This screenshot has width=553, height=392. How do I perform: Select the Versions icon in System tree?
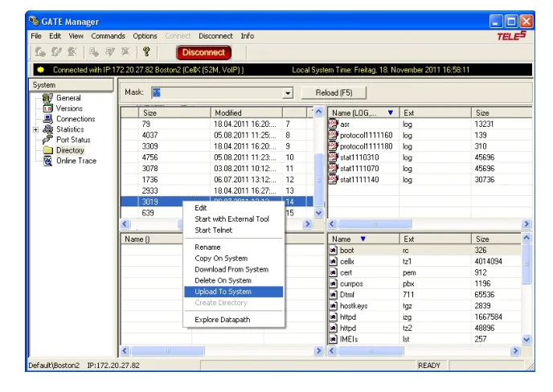pyautogui.click(x=47, y=108)
